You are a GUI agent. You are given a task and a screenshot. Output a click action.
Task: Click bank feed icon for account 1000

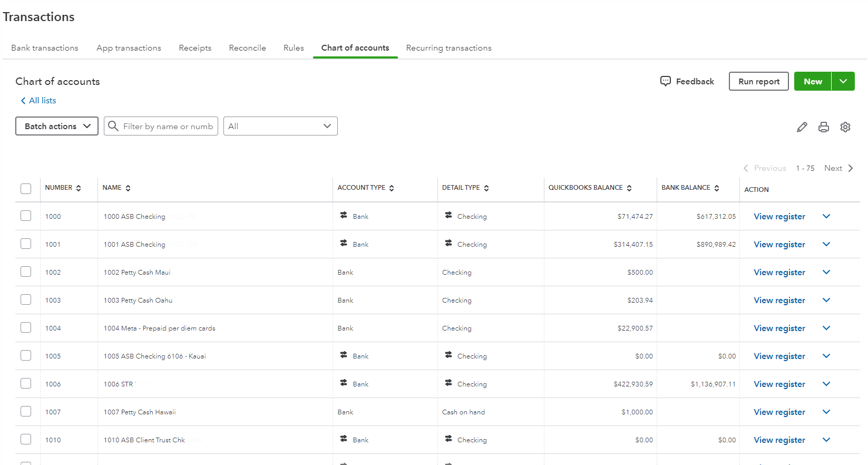(344, 215)
